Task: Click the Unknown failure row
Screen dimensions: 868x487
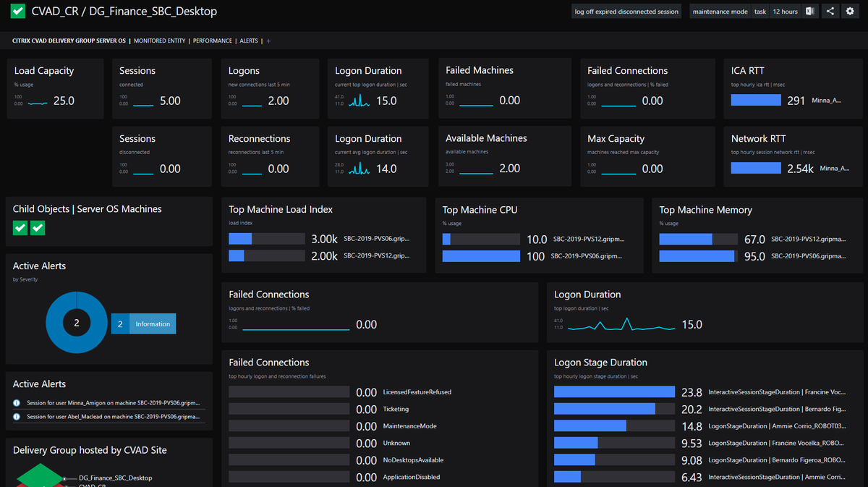Action: click(x=319, y=443)
